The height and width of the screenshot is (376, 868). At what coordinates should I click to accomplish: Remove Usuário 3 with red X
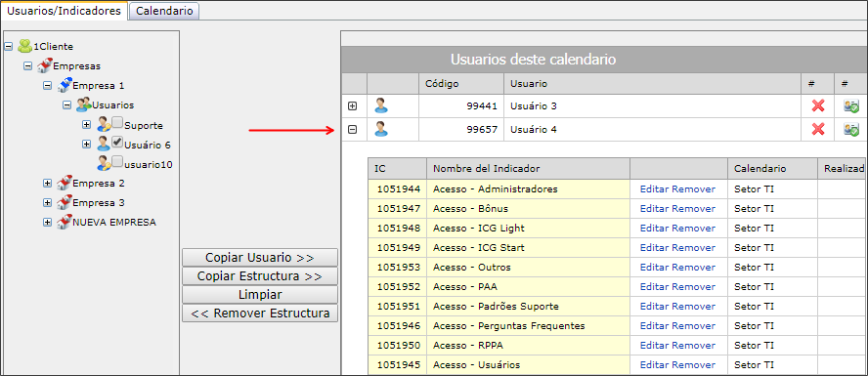(818, 105)
